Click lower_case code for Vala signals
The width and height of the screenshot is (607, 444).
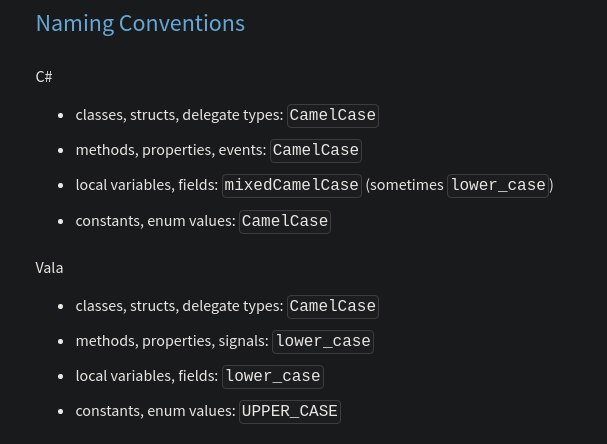tap(323, 342)
